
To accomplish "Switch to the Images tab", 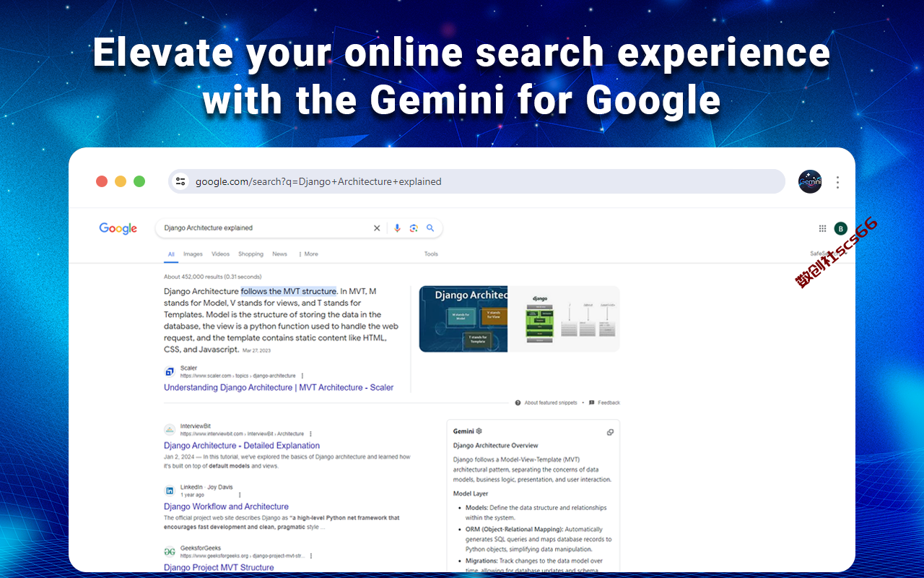I will pos(193,254).
